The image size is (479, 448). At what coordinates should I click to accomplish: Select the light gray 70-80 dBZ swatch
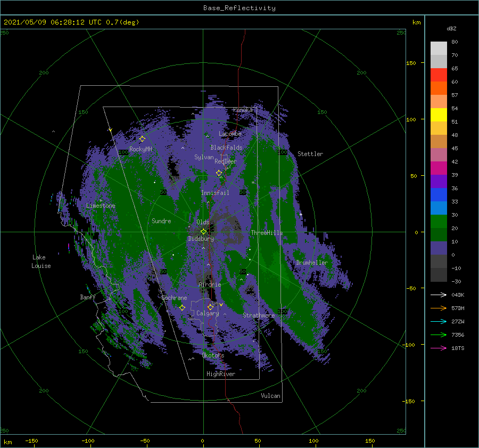[x=439, y=48]
